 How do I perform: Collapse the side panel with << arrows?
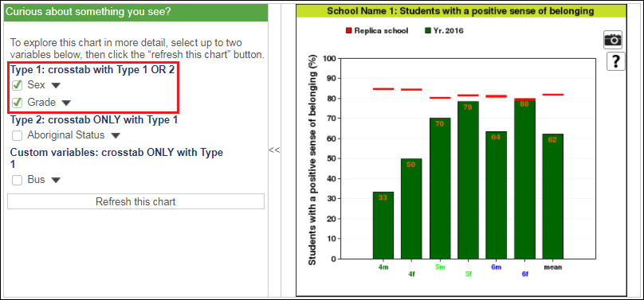pos(274,150)
